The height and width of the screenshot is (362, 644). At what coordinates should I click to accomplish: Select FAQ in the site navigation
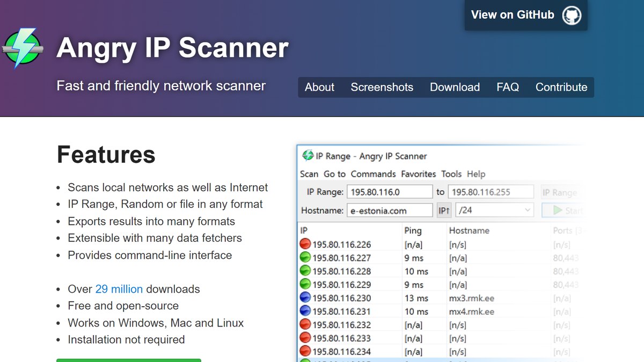508,87
